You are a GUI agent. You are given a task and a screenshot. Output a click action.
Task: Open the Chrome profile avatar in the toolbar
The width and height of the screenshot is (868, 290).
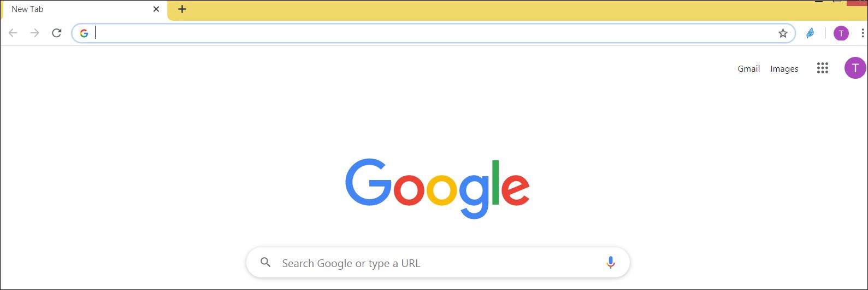(x=841, y=33)
